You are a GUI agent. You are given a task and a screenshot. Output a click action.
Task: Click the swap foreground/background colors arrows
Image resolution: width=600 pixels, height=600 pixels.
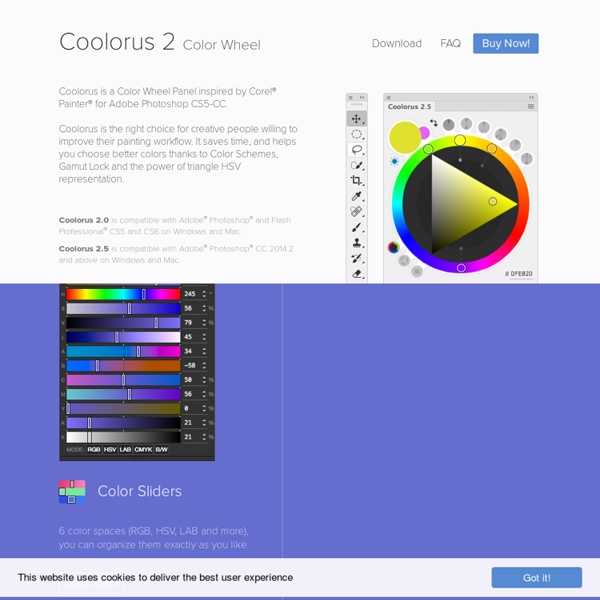point(434,122)
